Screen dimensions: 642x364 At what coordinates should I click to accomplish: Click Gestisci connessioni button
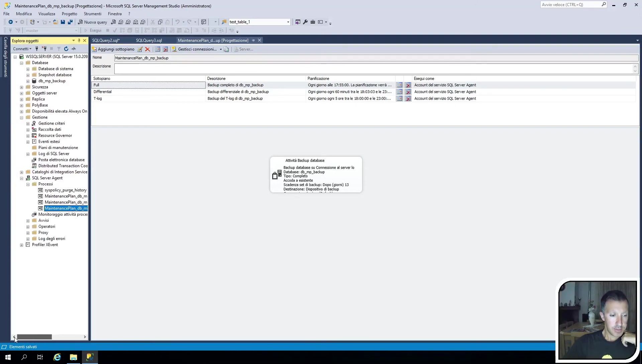coord(194,49)
